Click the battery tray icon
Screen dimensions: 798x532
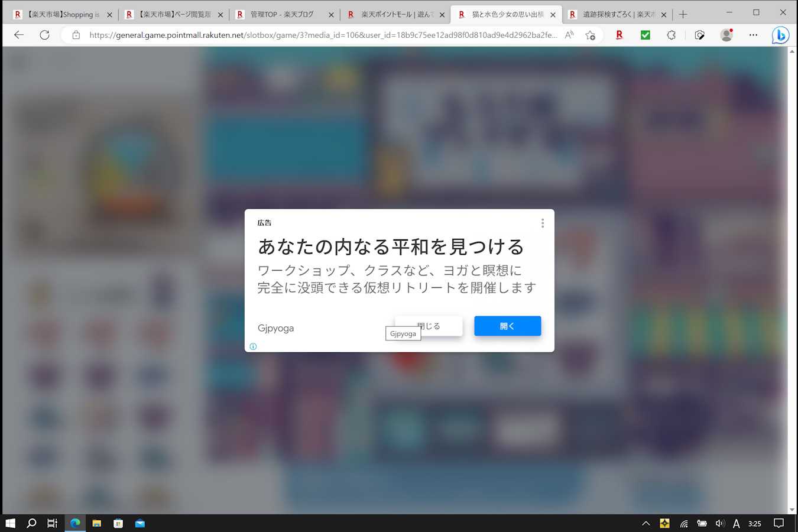pos(702,523)
